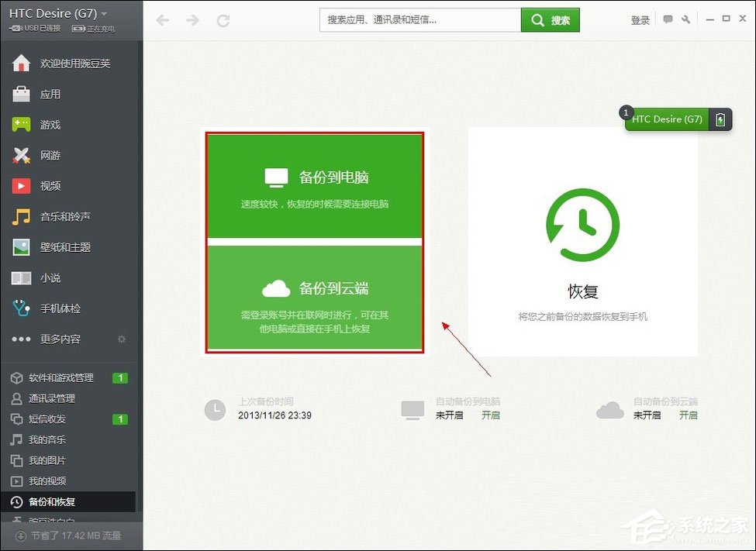Enable 自动备份到云端 by clicking 开启
Screen dimensions: 756x551
689,415
